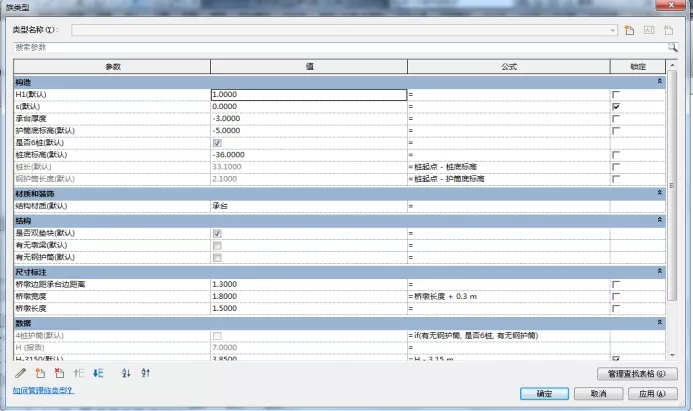Click the Edit Parameter pencil icon
This screenshot has height=411, width=693.
[x=21, y=373]
